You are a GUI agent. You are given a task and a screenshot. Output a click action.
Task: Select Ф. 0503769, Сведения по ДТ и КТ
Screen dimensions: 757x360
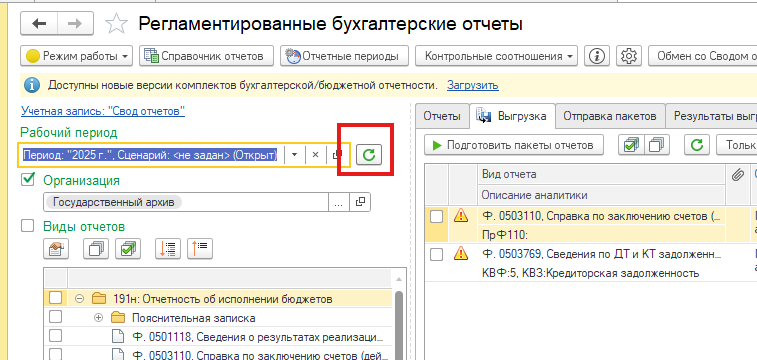click(602, 254)
